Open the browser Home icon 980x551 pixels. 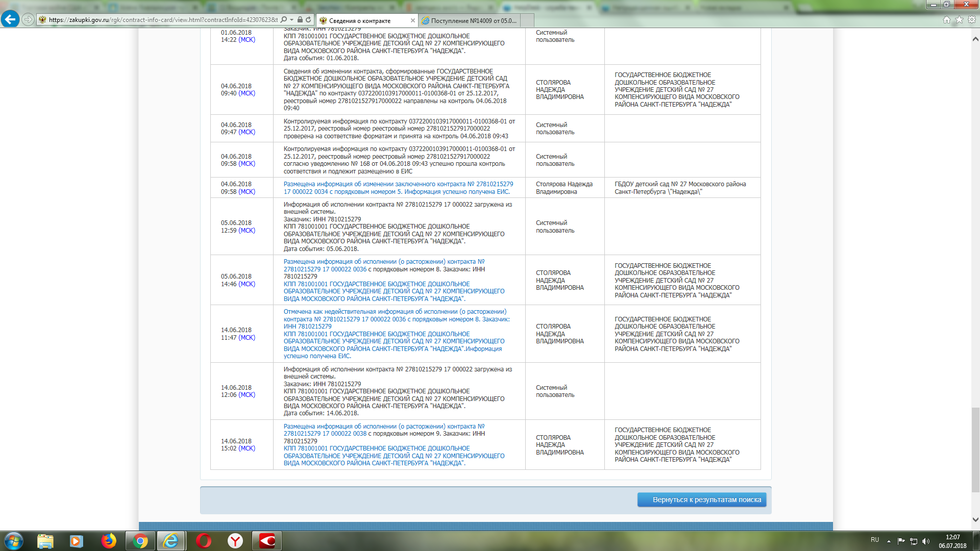click(946, 20)
